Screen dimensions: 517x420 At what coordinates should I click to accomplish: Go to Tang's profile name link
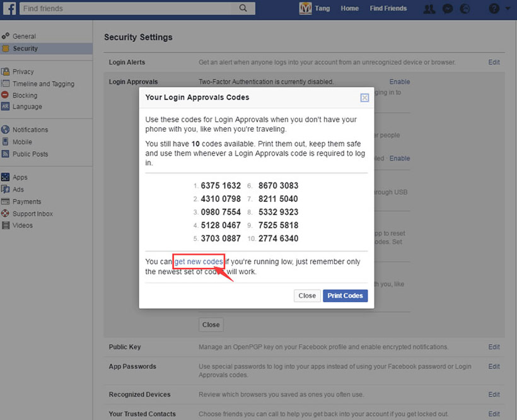pos(322,8)
